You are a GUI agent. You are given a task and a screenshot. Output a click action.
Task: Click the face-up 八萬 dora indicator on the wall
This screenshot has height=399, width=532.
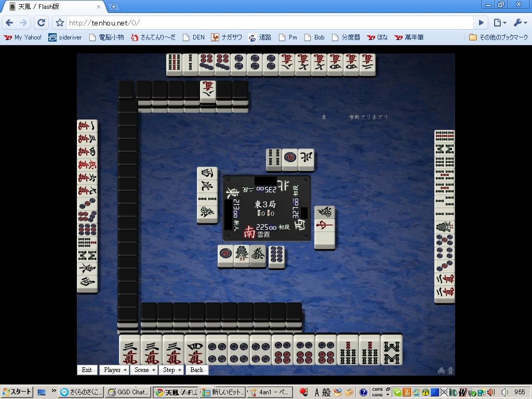pyautogui.click(x=208, y=91)
